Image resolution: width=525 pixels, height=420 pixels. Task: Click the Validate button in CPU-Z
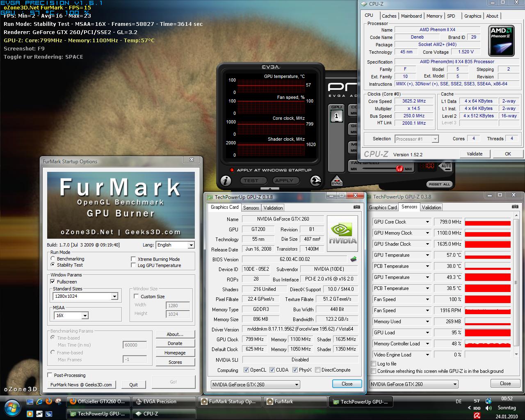475,154
